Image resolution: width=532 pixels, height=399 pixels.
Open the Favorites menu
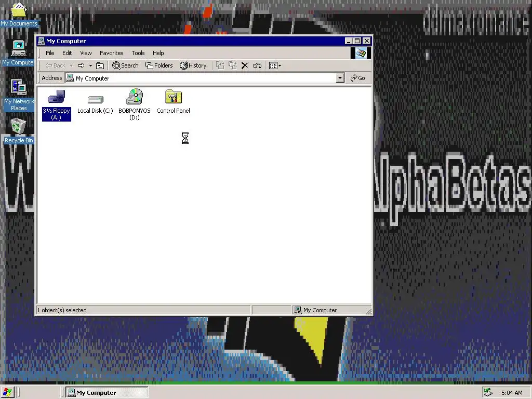coord(111,53)
